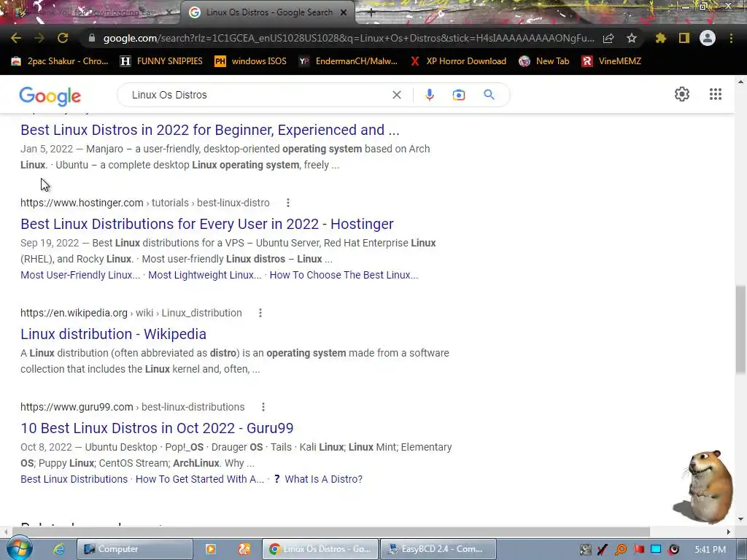Open the FUNNY SNIPPIES bookmark
Screen dimensions: 747x560
tap(161, 61)
